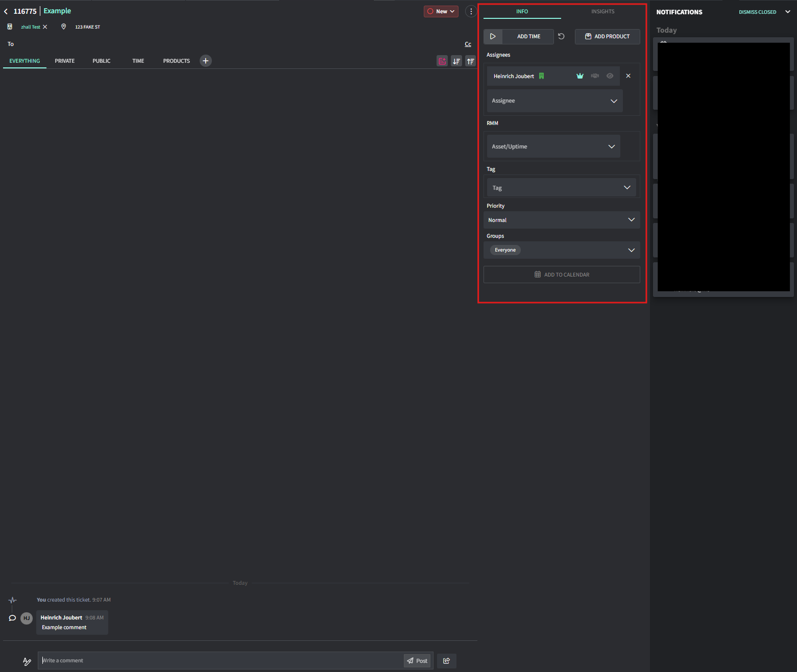The width and height of the screenshot is (797, 672).
Task: Select the EVERYTHING tab
Action: click(25, 61)
